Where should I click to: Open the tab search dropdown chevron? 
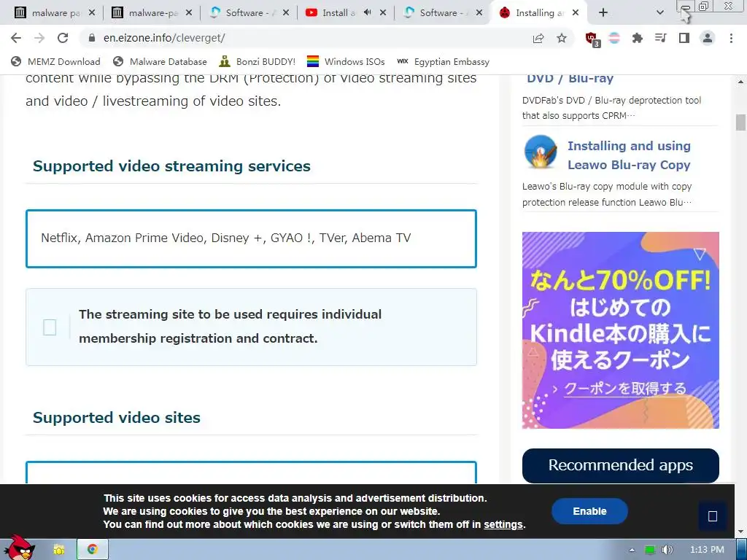[659, 13]
